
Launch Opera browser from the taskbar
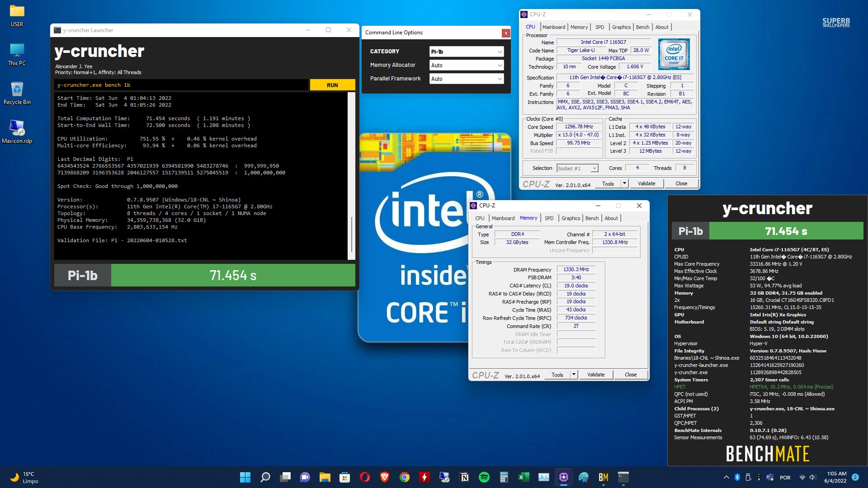coord(365,477)
